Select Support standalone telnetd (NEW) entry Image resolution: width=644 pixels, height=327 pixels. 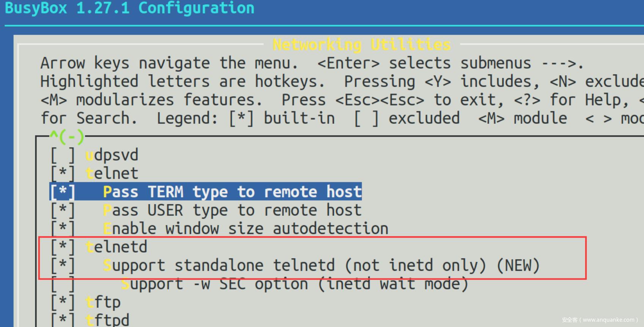321,265
